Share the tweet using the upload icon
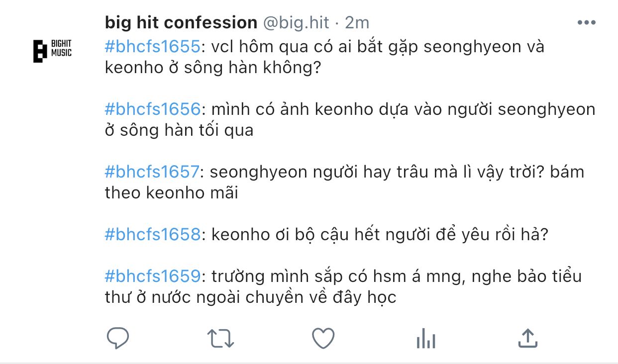 [528, 338]
